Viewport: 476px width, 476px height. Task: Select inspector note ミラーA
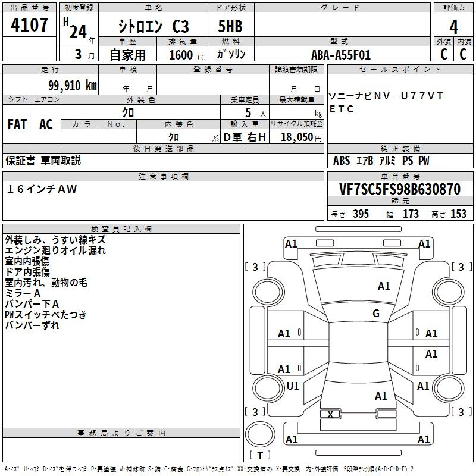(23, 293)
